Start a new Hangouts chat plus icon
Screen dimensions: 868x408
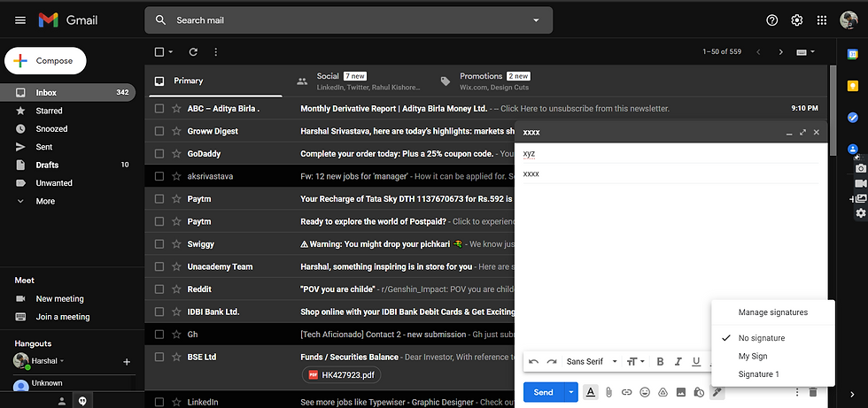point(127,362)
